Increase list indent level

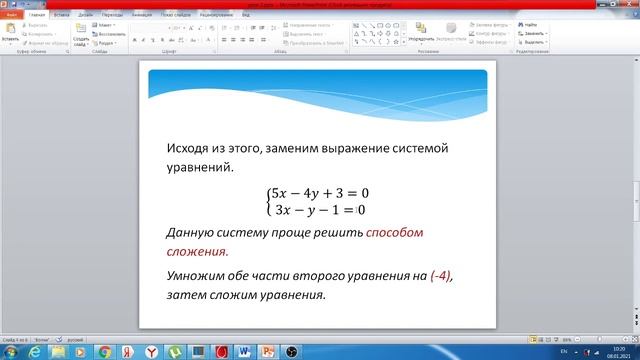coord(262,28)
